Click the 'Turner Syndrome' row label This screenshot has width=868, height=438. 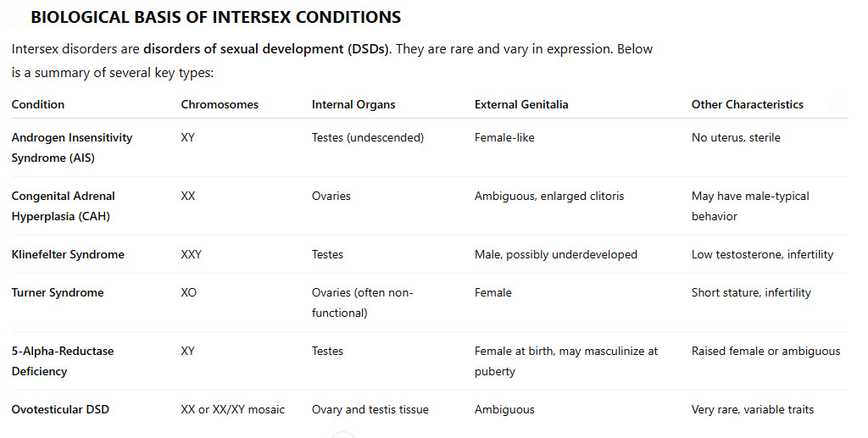click(58, 292)
